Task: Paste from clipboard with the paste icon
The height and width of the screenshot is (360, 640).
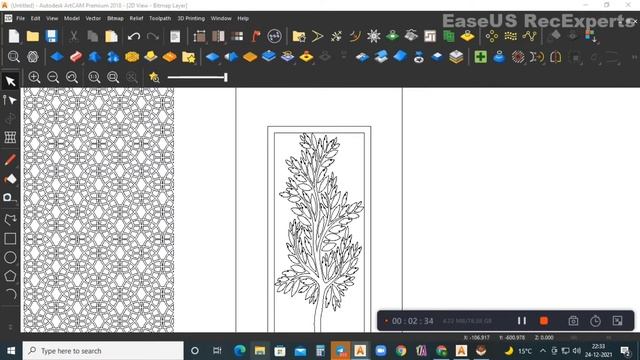Action: click(x=111, y=36)
